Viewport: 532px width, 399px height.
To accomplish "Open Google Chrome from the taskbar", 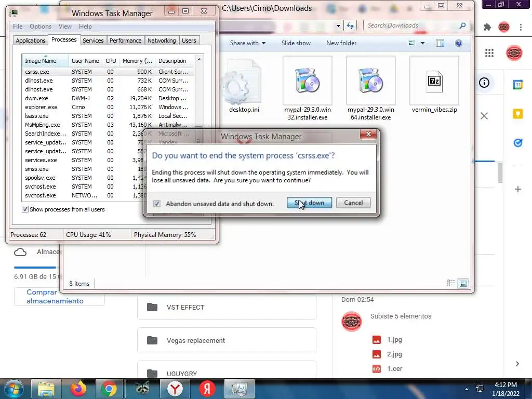I will (x=109, y=389).
